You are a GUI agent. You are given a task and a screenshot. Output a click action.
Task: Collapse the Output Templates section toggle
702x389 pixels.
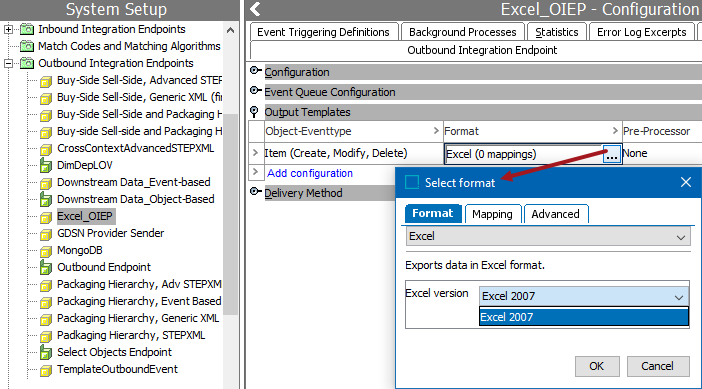(254, 111)
